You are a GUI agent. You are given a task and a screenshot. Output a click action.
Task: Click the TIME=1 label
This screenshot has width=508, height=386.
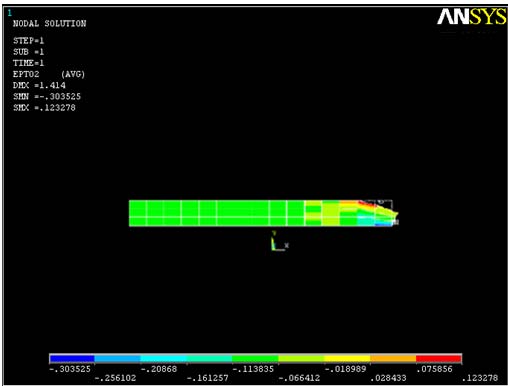point(28,63)
